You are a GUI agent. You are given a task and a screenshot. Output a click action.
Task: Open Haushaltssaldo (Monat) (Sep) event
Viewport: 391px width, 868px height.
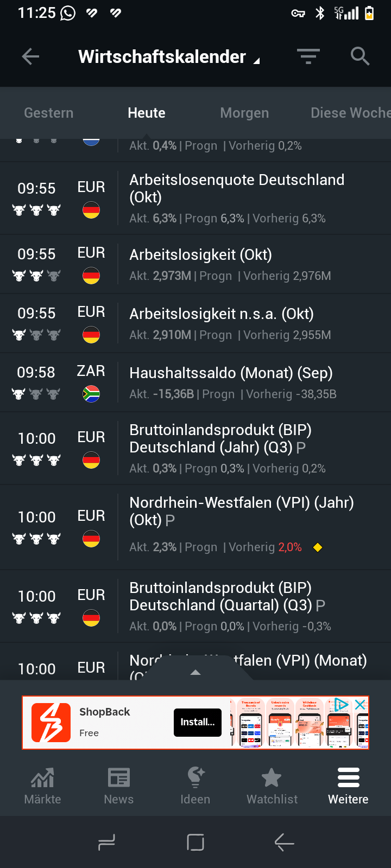[231, 373]
